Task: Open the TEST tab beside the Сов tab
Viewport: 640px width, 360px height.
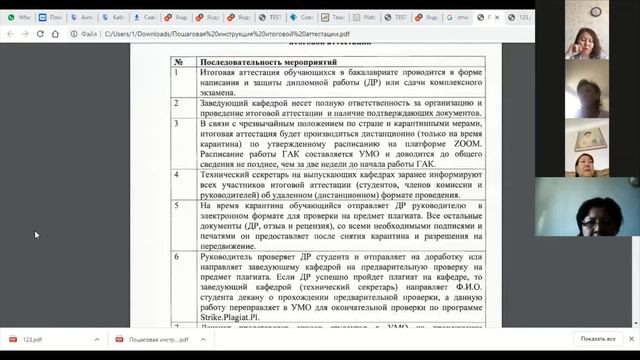Action: [270, 18]
